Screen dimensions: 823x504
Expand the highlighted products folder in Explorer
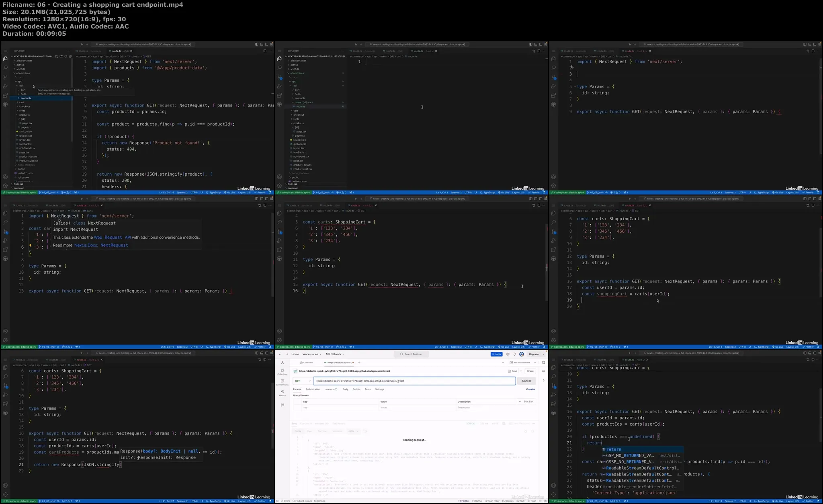click(26, 98)
